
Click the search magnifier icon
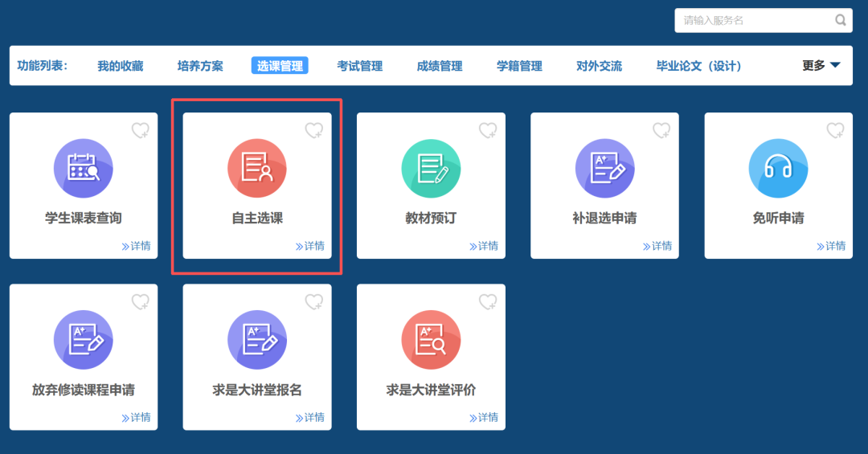point(841,20)
